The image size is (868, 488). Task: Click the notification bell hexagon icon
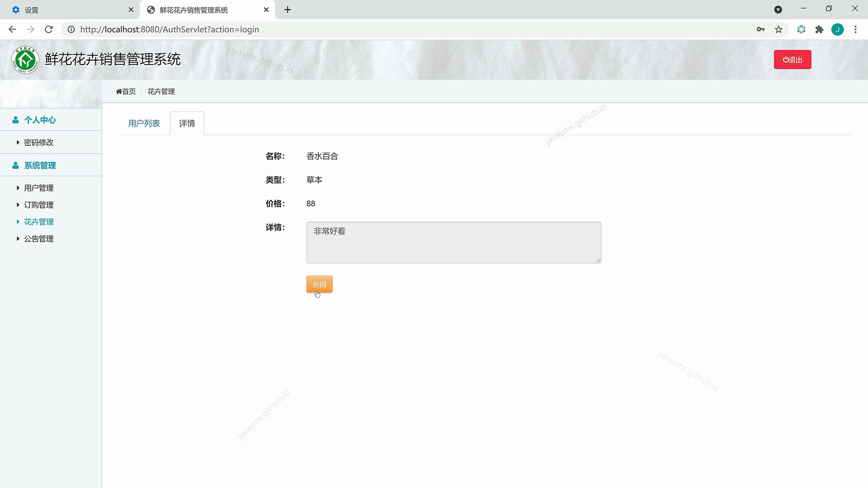click(x=802, y=29)
